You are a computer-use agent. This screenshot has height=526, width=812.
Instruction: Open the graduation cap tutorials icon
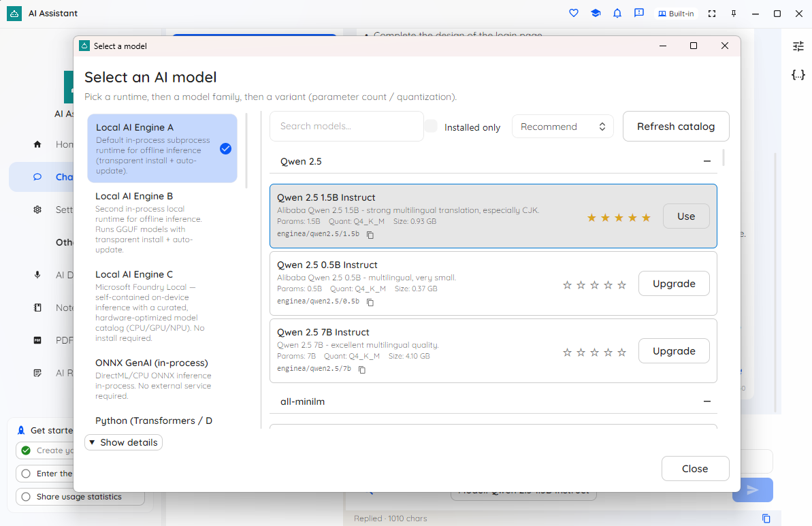pyautogui.click(x=596, y=13)
